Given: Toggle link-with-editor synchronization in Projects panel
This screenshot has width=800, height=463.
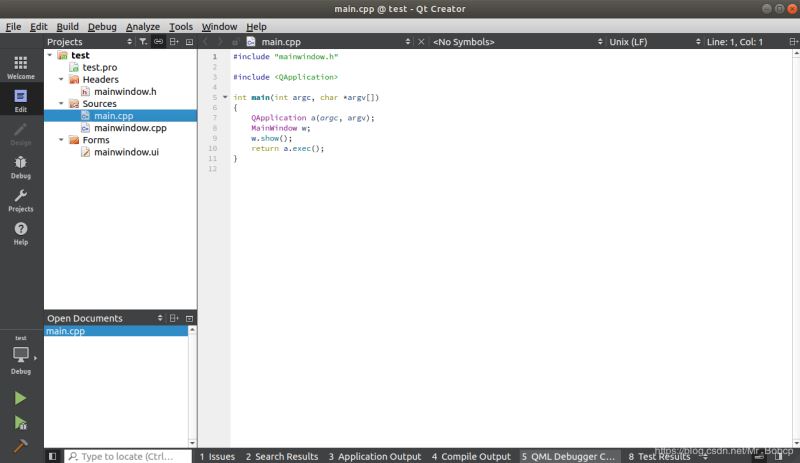Looking at the screenshot, I should pos(158,42).
